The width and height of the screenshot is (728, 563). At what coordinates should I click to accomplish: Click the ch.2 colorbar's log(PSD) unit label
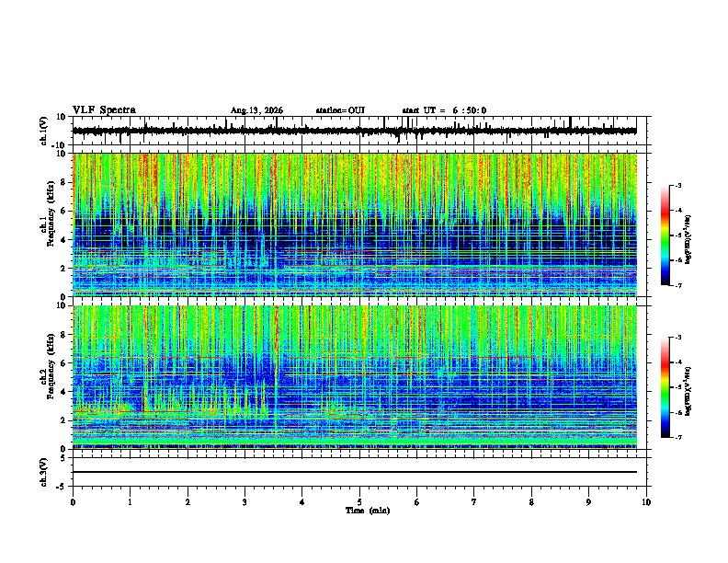[x=688, y=391]
